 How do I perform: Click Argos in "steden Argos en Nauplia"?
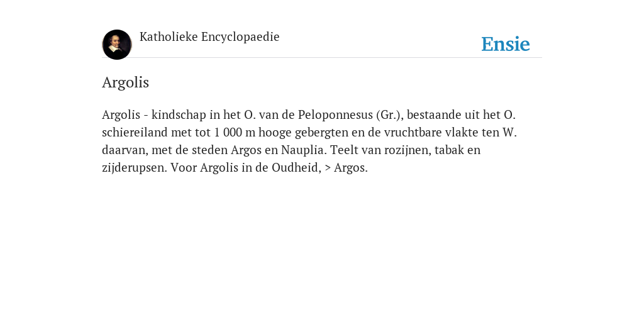[x=246, y=150]
